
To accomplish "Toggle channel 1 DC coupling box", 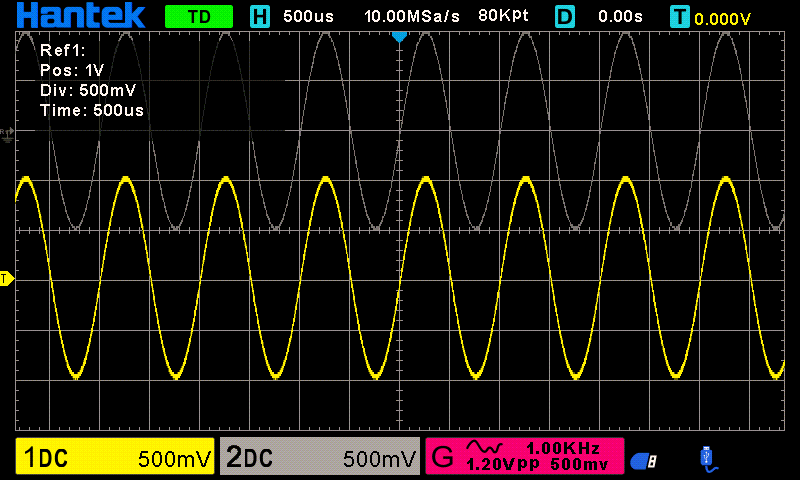I will point(46,459).
